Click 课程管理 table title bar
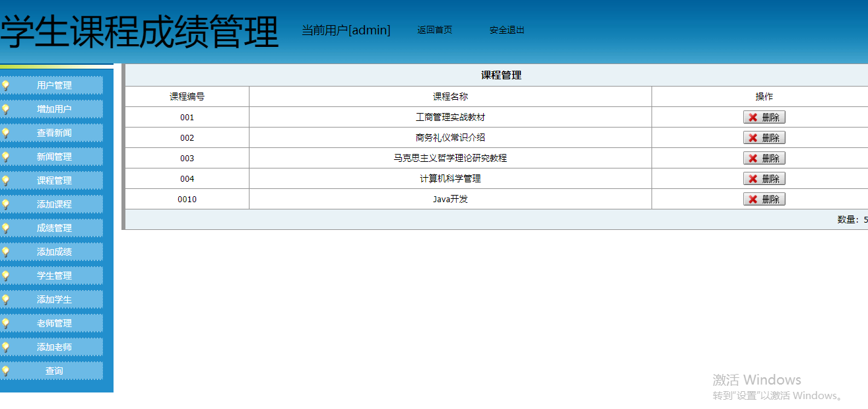Screen dimensions: 868x409 [x=496, y=75]
